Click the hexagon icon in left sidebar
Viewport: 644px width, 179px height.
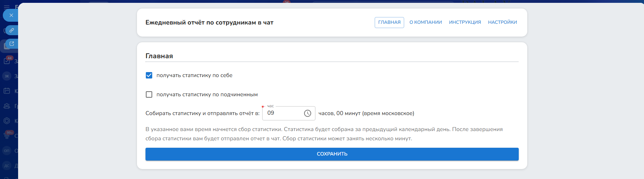click(x=7, y=121)
